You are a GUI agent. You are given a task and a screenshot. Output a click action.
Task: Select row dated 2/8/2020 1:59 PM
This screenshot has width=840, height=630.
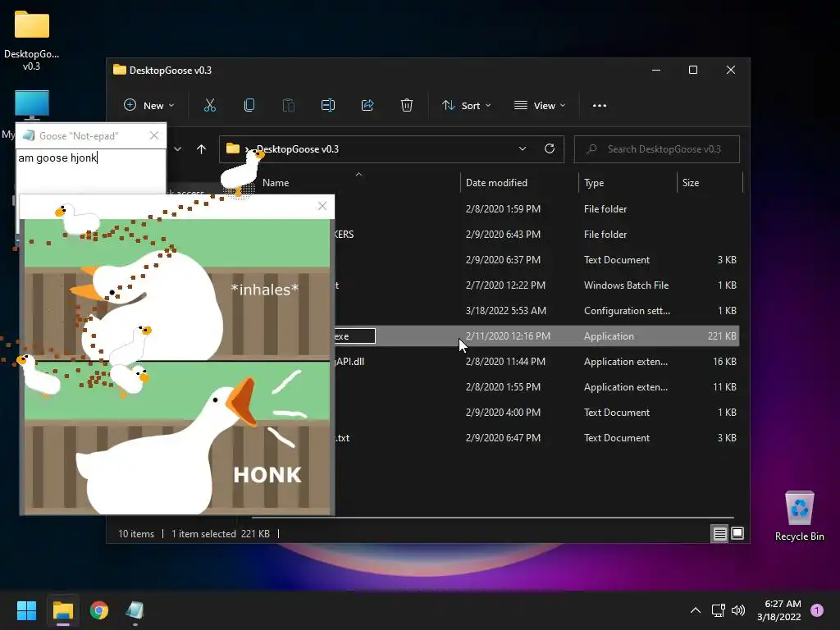click(536, 209)
